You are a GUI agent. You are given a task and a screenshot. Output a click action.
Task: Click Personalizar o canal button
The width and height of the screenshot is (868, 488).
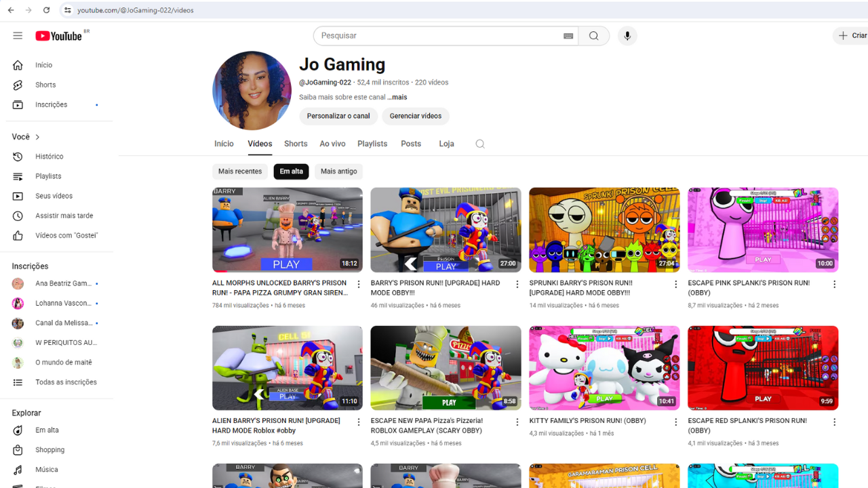coord(338,116)
